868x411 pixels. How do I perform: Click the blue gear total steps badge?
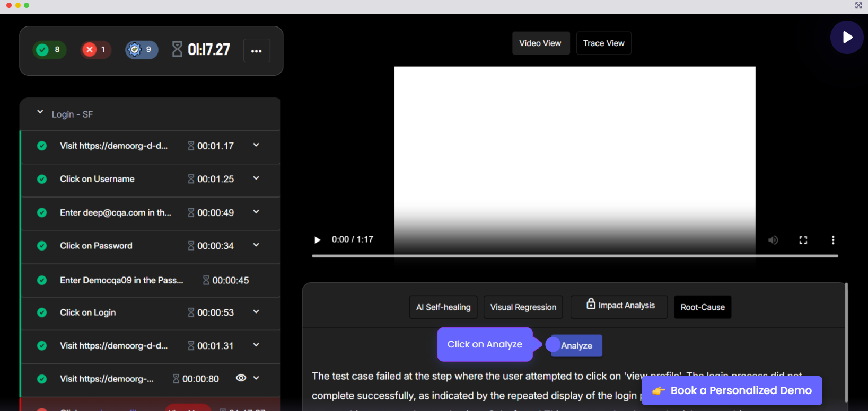point(142,50)
